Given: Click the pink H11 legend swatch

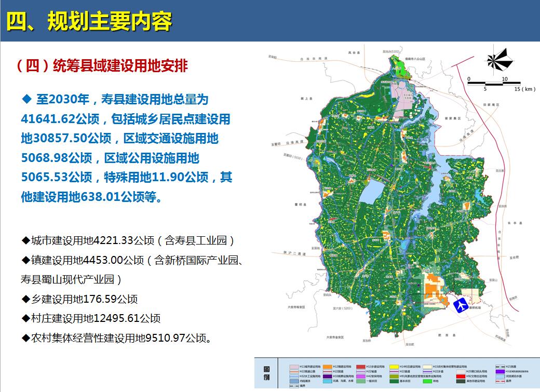Looking at the screenshot, I should [x=293, y=366].
